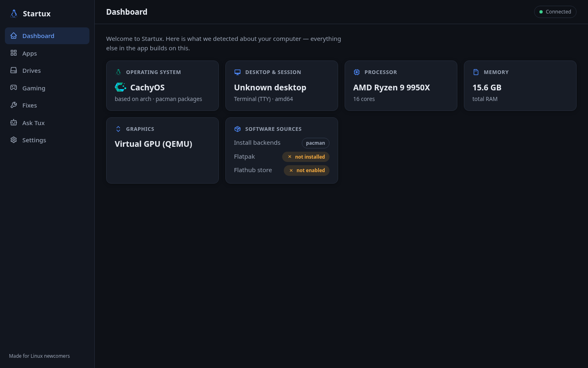Click the CachyOS name text
Image resolution: width=588 pixels, height=368 pixels.
tap(147, 87)
